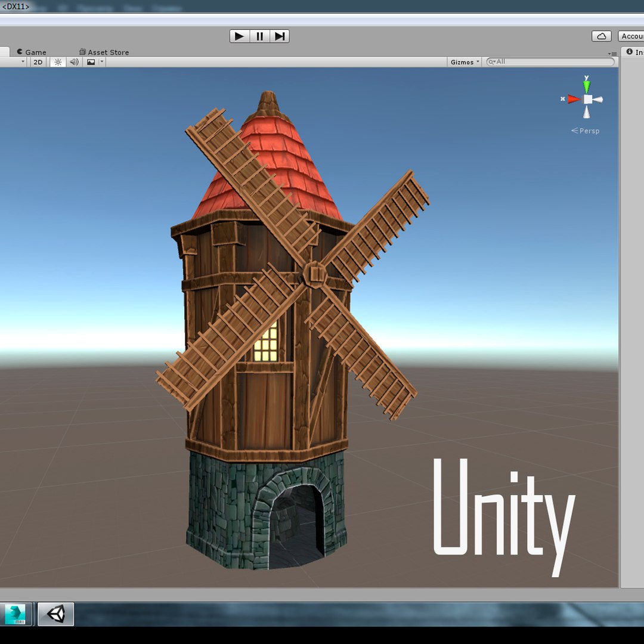This screenshot has height=644, width=644.
Task: Open the Cloud services panel
Action: tap(601, 36)
